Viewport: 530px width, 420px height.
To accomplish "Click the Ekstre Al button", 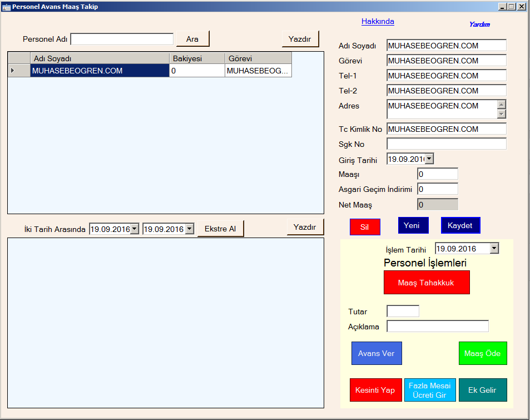I will (220, 229).
